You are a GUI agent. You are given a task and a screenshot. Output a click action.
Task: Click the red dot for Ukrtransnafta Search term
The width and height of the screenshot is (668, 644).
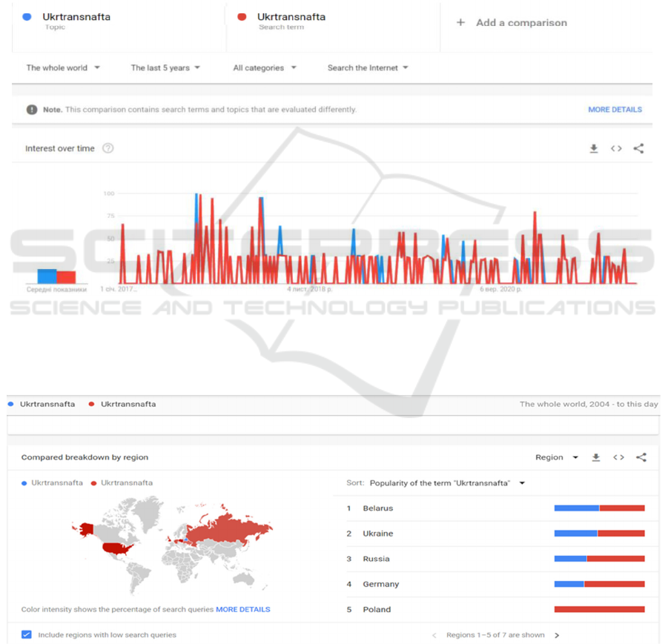[242, 17]
